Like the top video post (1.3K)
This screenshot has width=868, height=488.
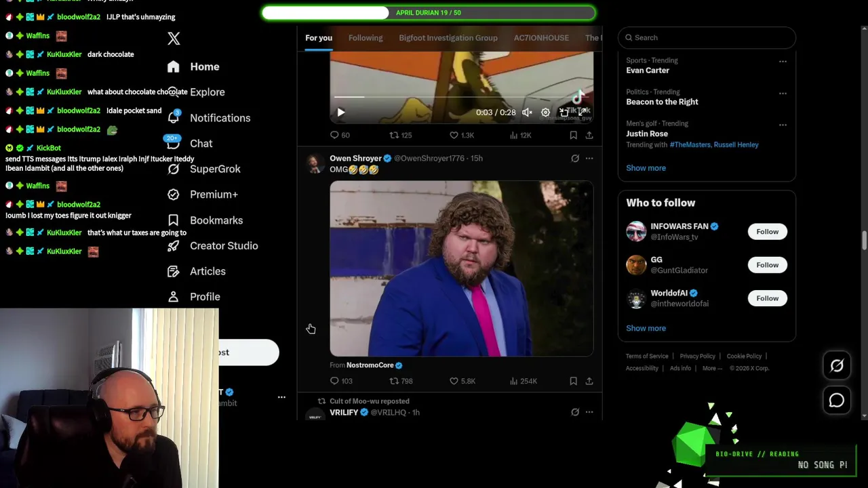[x=461, y=135]
